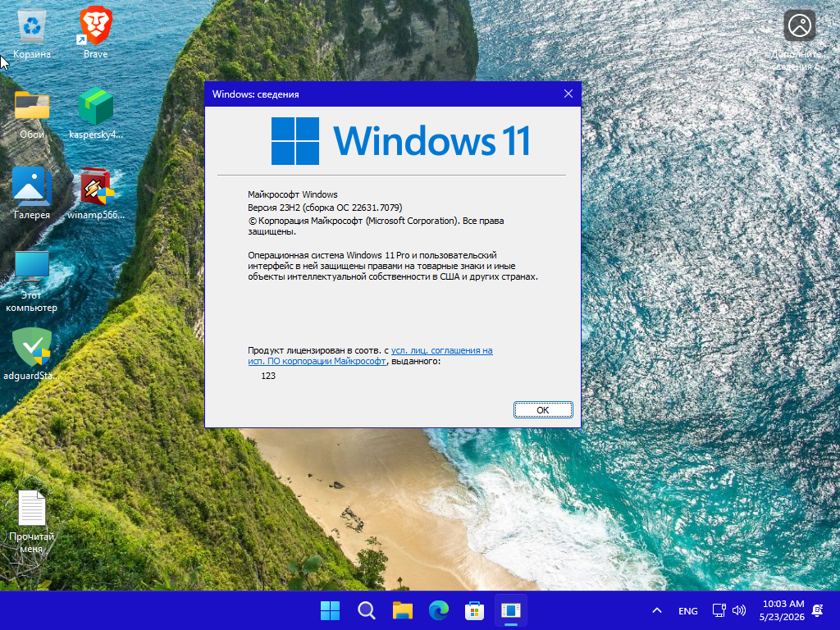
Task: Select the adguardSta installer icon
Action: click(x=32, y=354)
